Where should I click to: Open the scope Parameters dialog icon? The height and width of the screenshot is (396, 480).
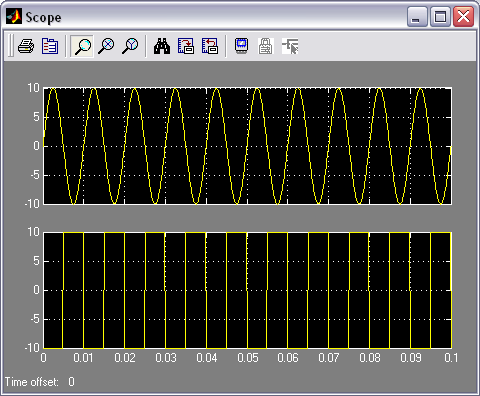pyautogui.click(x=50, y=46)
